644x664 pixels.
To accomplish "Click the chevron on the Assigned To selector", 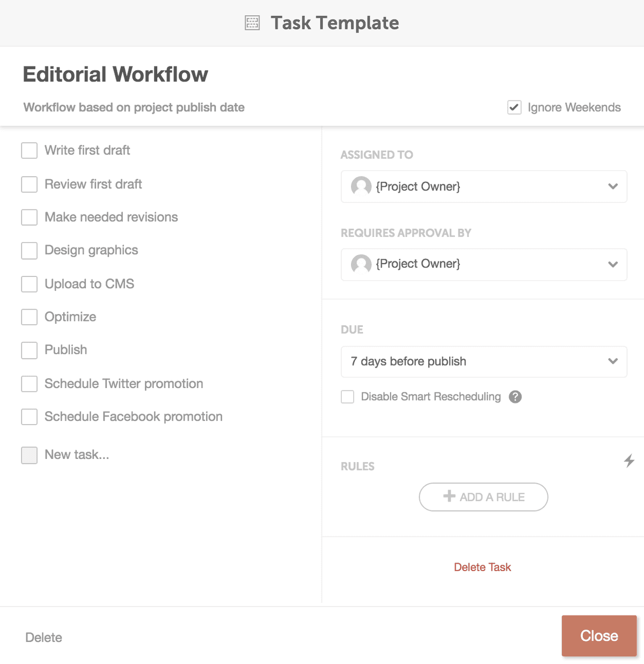I will (x=613, y=186).
